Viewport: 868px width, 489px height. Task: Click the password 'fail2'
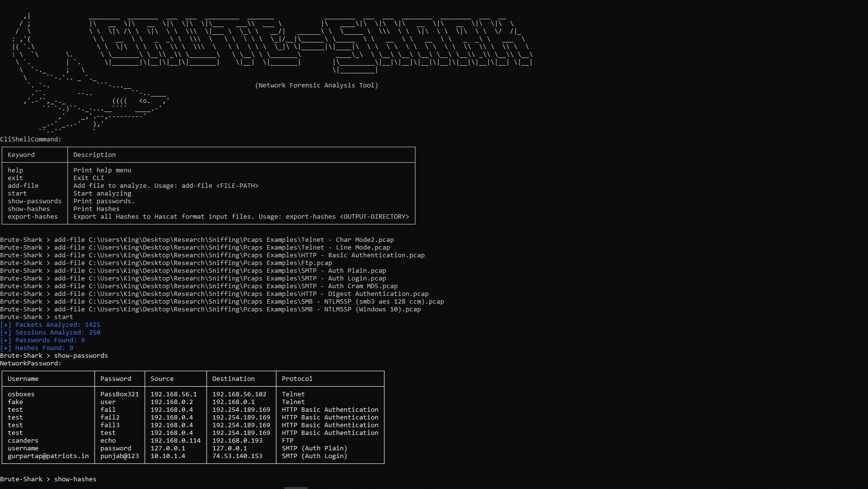click(110, 418)
